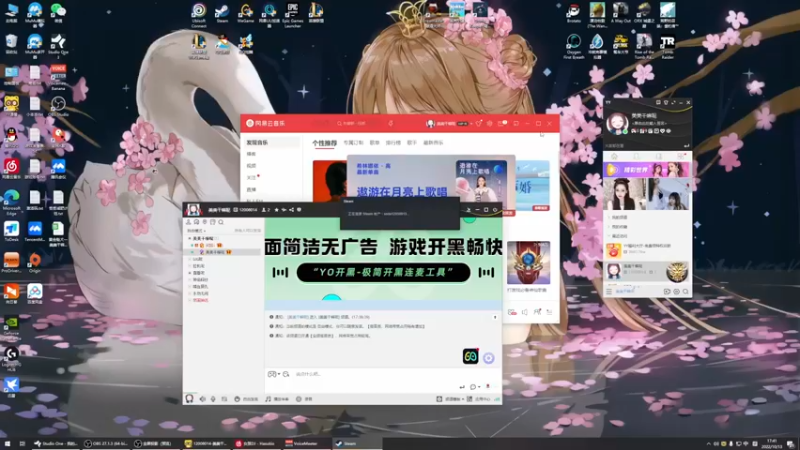Select the 排行榜 tab in NetEase Music
800x450 pixels.
393,143
